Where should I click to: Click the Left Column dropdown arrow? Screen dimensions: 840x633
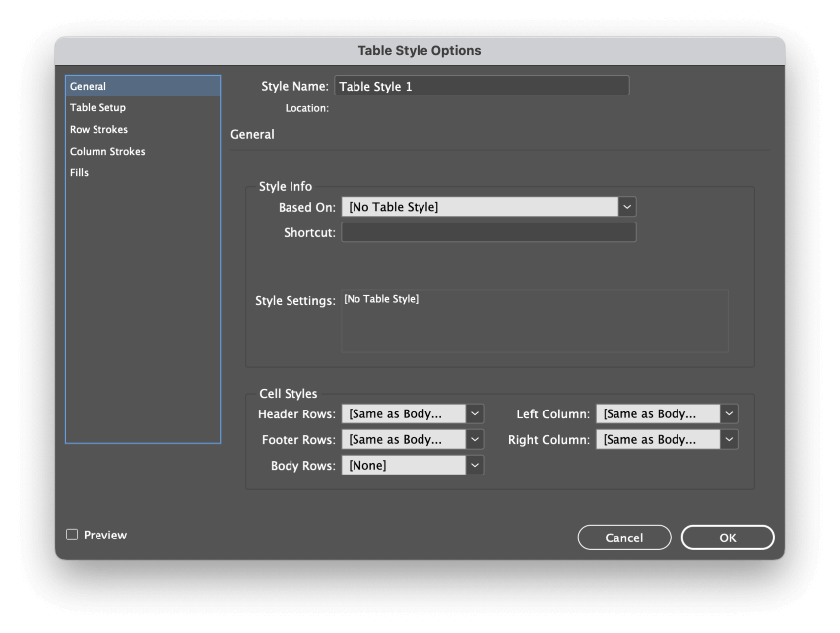pyautogui.click(x=729, y=414)
